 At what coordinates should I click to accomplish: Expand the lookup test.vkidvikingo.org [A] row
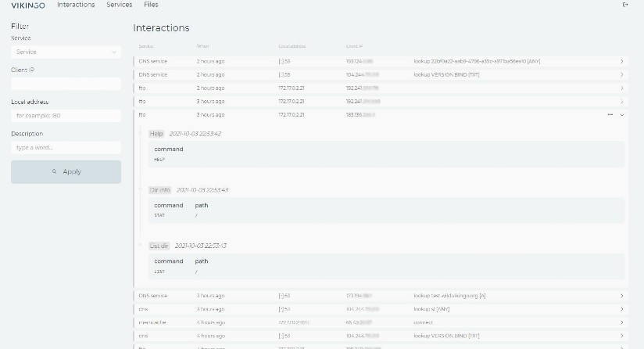pos(622,296)
